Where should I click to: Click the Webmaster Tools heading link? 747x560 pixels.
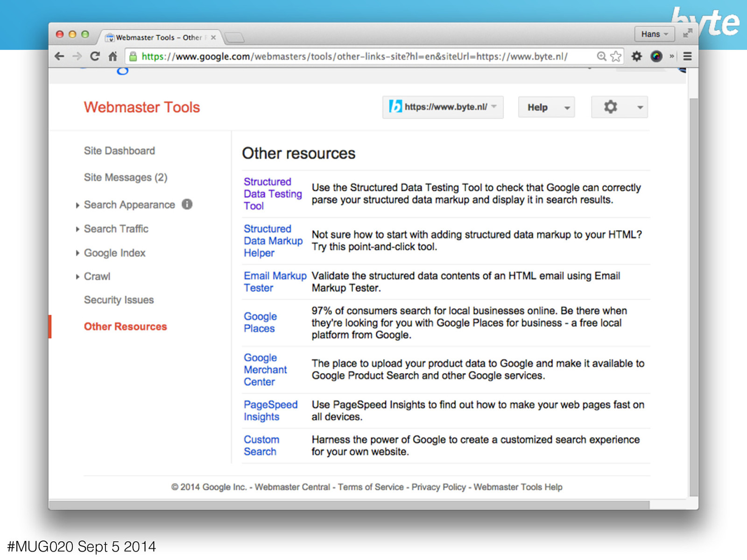(x=142, y=107)
